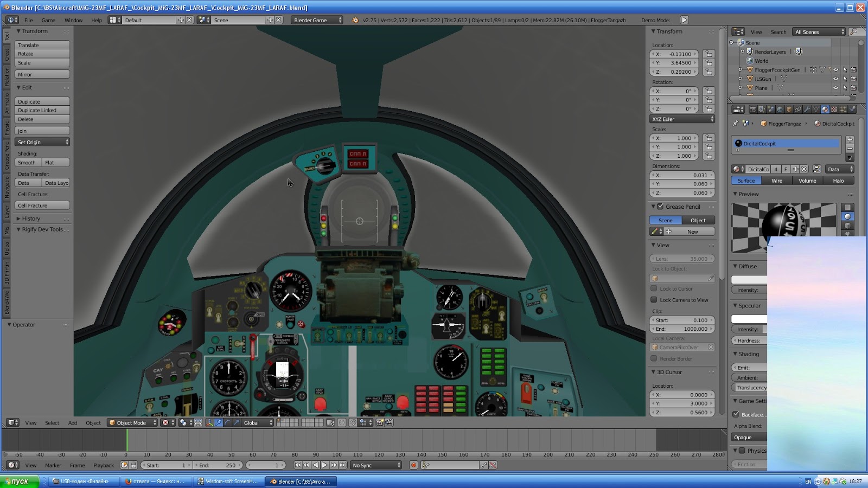This screenshot has width=868, height=488.
Task: Open the Help menu
Action: (97, 20)
